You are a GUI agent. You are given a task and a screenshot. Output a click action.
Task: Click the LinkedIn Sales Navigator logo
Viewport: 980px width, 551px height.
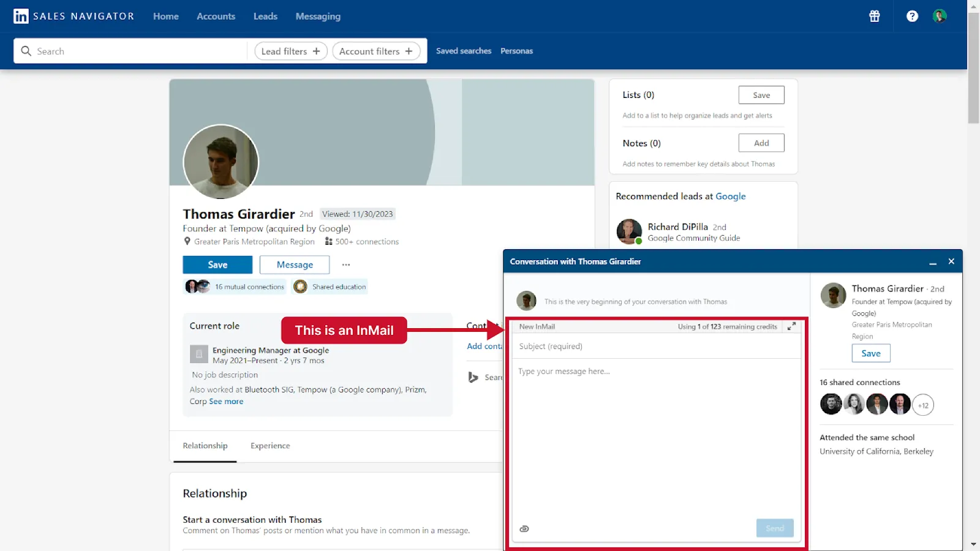[73, 16]
